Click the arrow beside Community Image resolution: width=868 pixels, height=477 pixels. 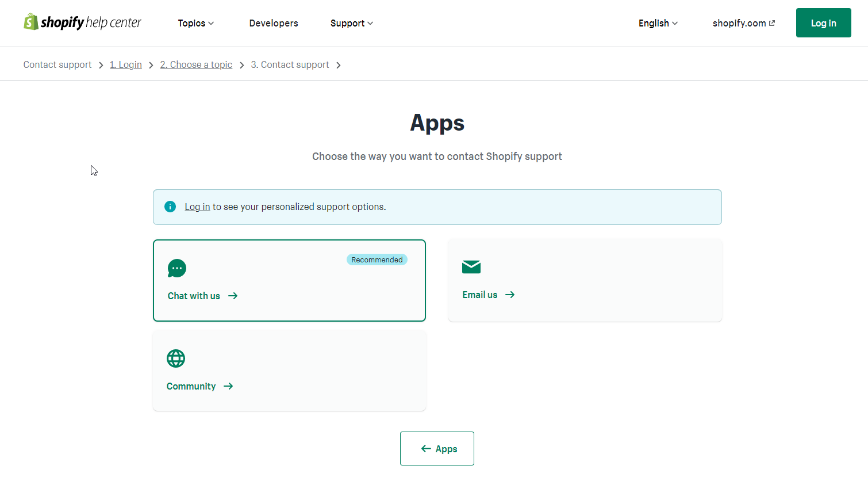pos(228,386)
